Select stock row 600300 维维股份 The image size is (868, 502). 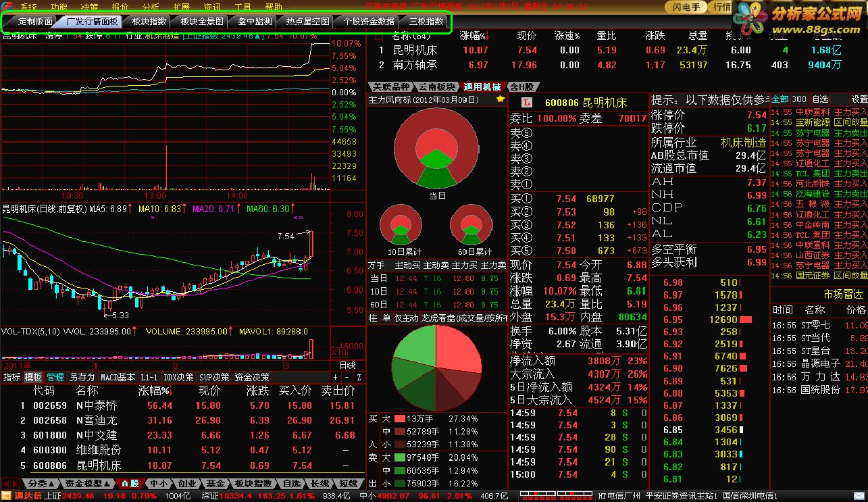pos(183,451)
